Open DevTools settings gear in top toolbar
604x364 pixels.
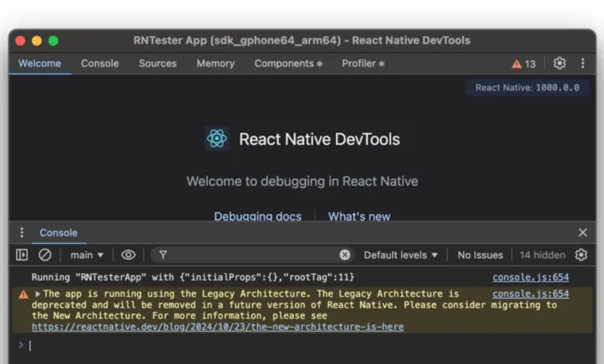pyautogui.click(x=559, y=64)
